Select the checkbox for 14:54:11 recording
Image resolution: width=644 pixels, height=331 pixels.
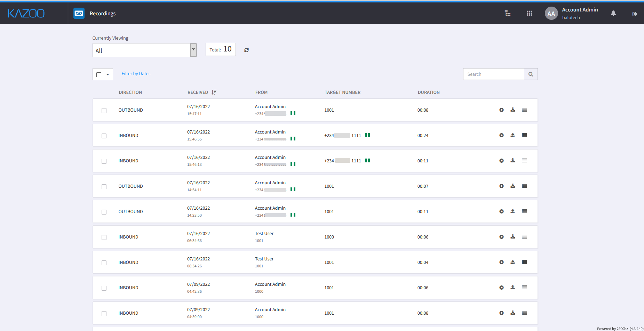pos(104,187)
